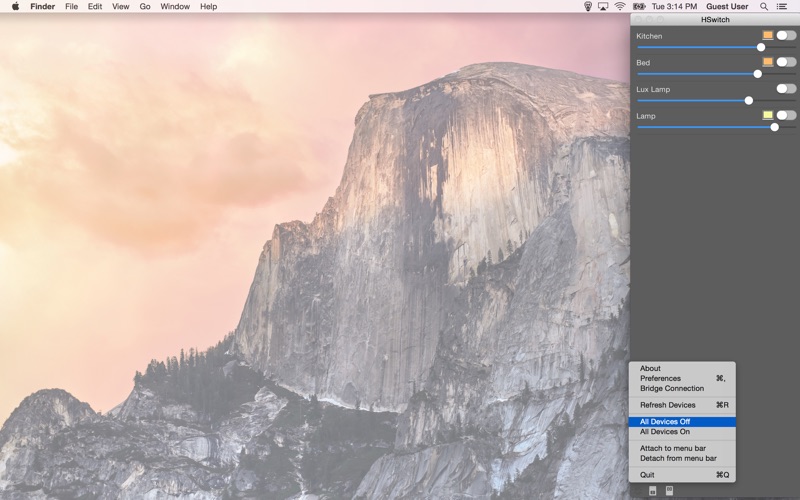The height and width of the screenshot is (500, 800).
Task: Toggle the Lamp light switch
Action: pos(786,115)
